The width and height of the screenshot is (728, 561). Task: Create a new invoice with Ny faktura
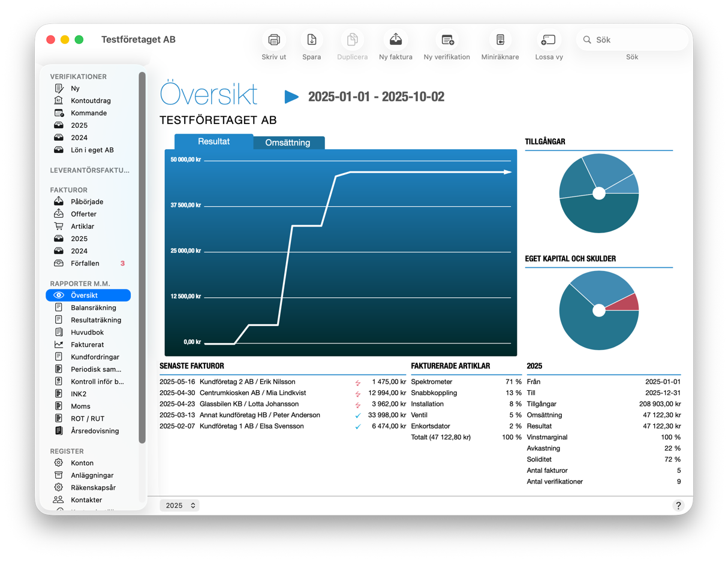coord(396,40)
